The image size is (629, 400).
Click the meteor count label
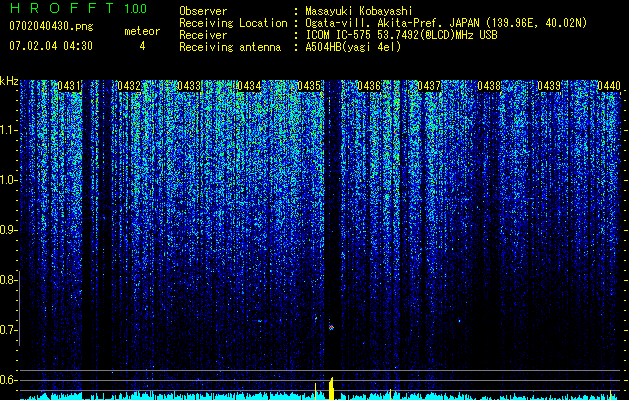[x=142, y=31]
